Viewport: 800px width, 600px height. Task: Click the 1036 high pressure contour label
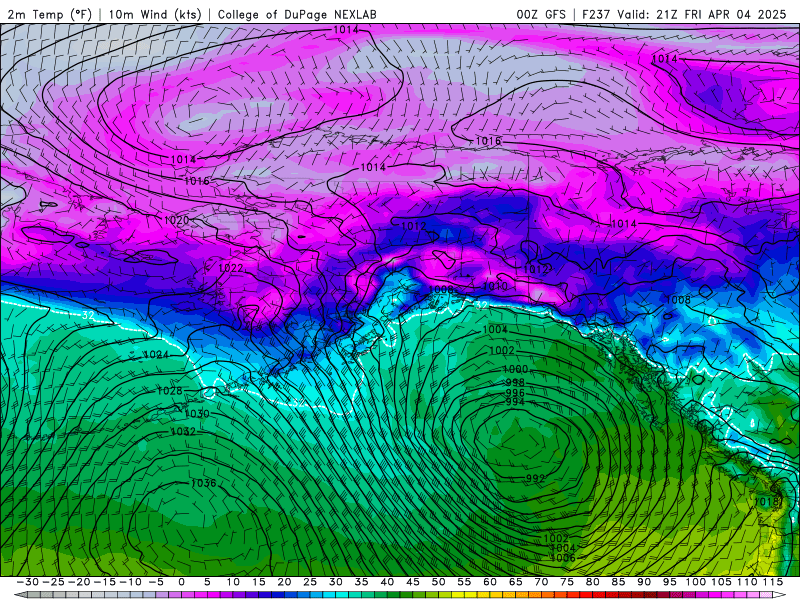coord(203,483)
